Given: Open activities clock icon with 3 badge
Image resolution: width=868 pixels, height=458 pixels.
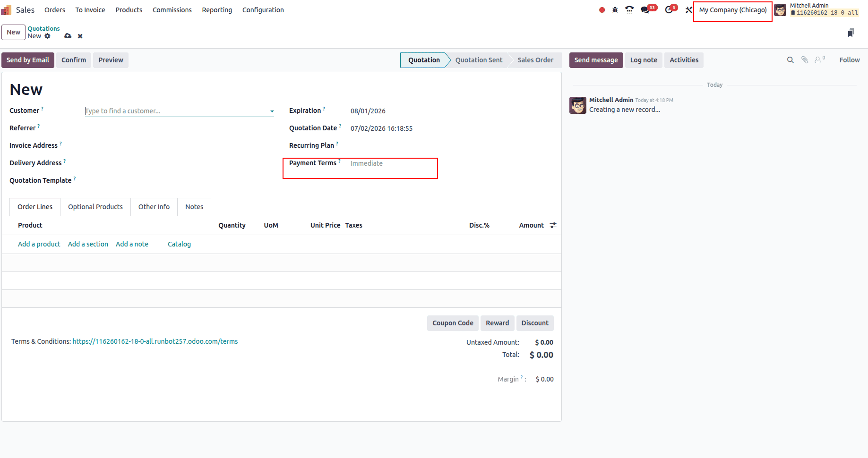Looking at the screenshot, I should (x=671, y=9).
